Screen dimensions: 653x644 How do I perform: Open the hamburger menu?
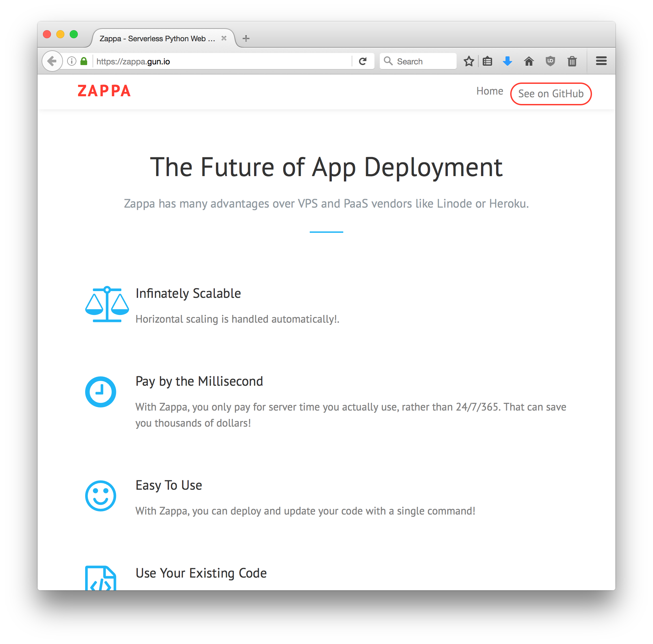pyautogui.click(x=601, y=61)
